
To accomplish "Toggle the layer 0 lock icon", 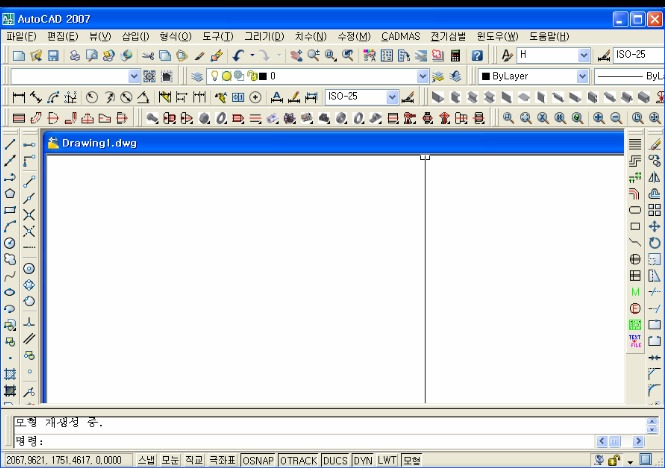I will pyautogui.click(x=252, y=76).
